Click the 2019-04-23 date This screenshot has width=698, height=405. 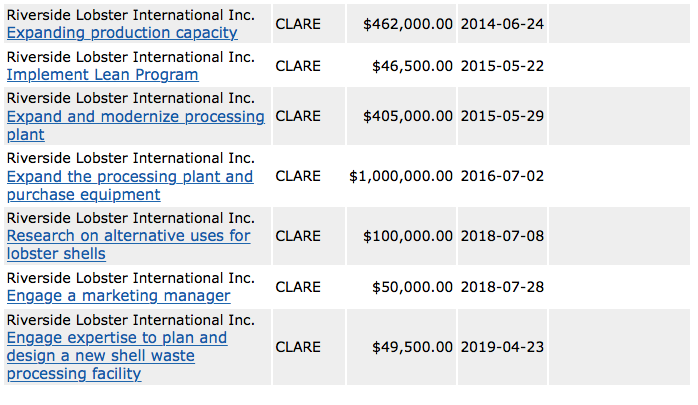[x=502, y=347]
